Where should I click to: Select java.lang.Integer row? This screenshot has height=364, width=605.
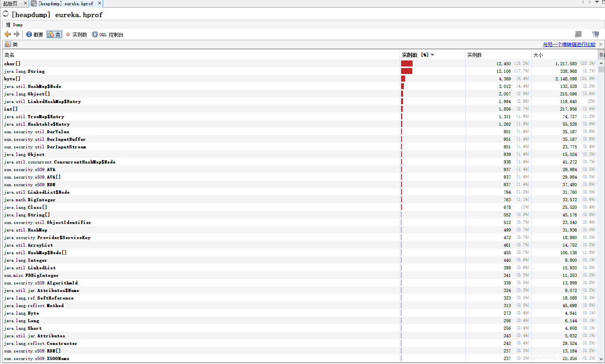(x=301, y=260)
